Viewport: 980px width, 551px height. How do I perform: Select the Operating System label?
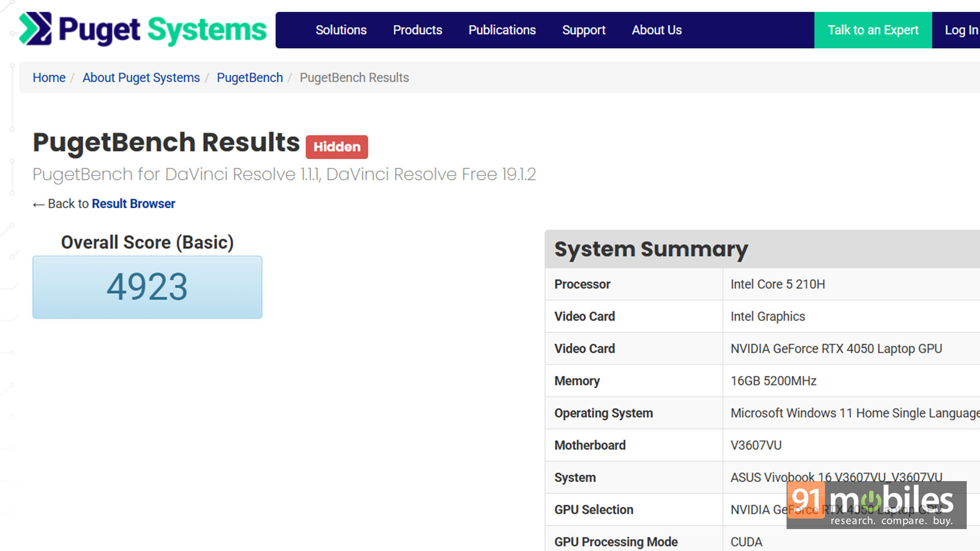[x=604, y=413]
